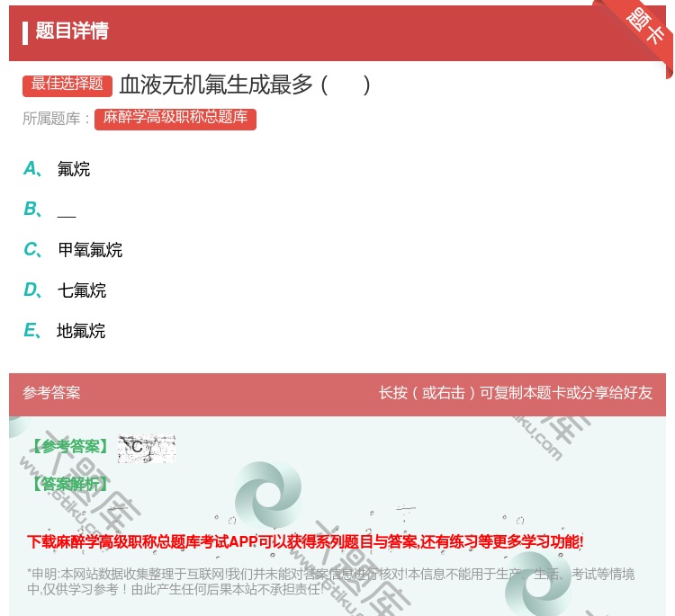
Task: Click the answer image showing C
Action: (147, 449)
